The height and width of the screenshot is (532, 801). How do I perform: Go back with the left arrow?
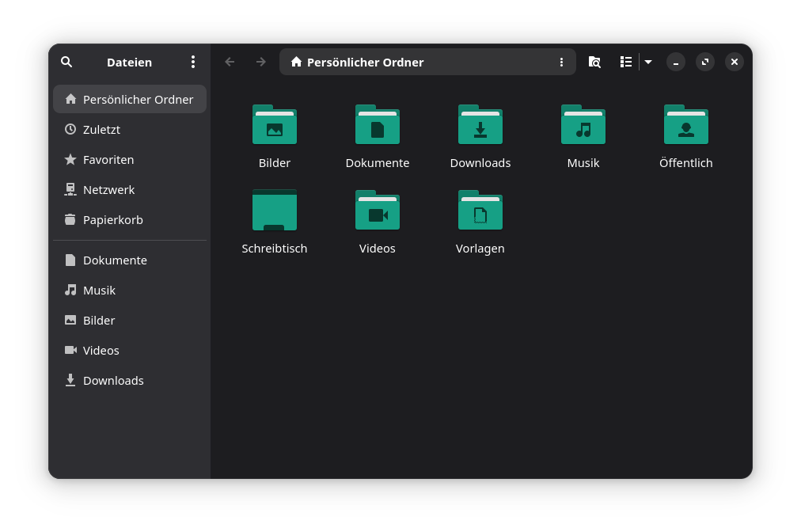(x=230, y=62)
